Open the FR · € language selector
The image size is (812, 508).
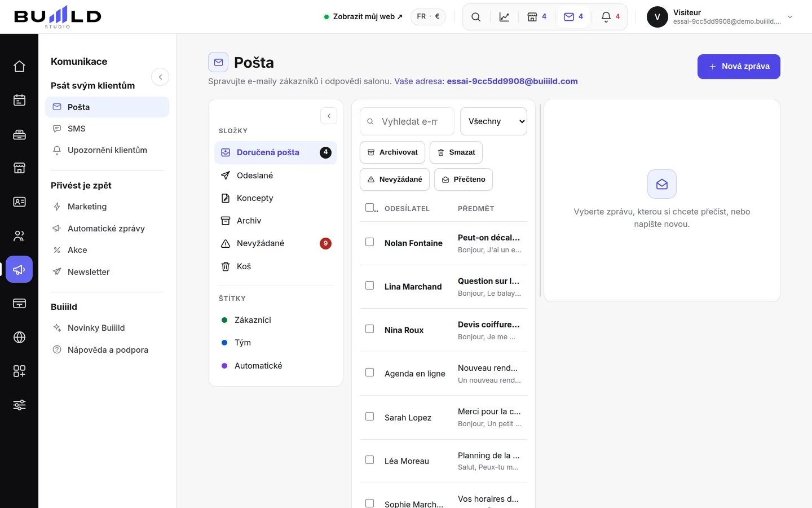[428, 16]
